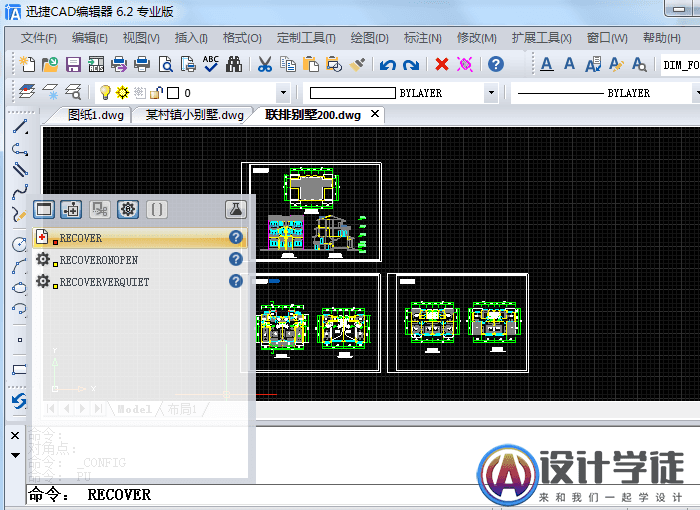Viewport: 700px width, 510px height.
Task: Open help for RECOVERONOPEN suggestion
Action: pyautogui.click(x=236, y=259)
